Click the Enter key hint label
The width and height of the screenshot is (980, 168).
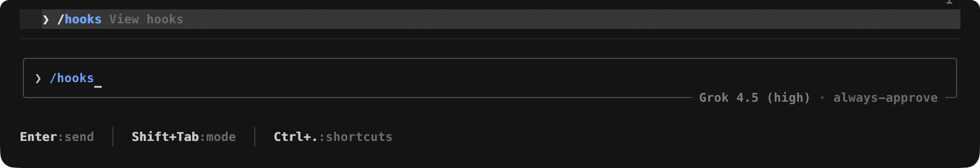point(38,137)
